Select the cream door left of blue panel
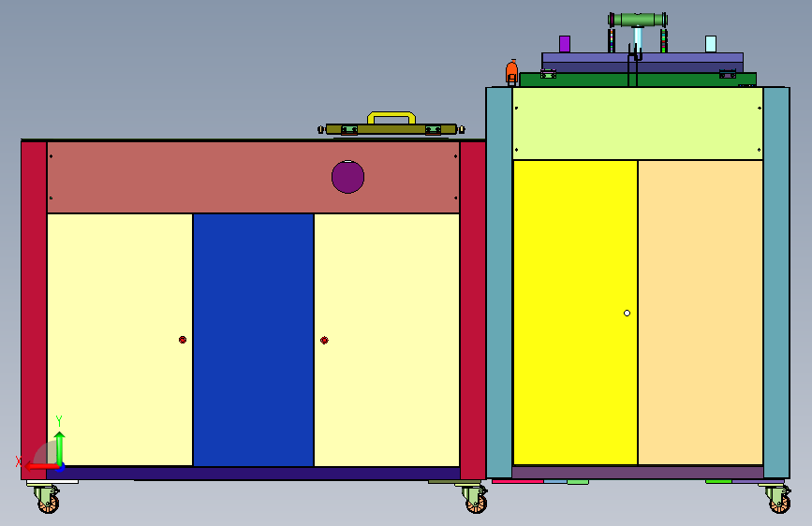This screenshot has width=812, height=526. (120, 340)
